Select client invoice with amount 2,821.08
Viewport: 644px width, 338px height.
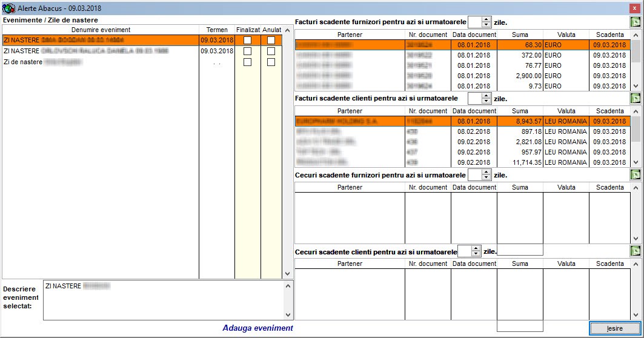coord(462,142)
